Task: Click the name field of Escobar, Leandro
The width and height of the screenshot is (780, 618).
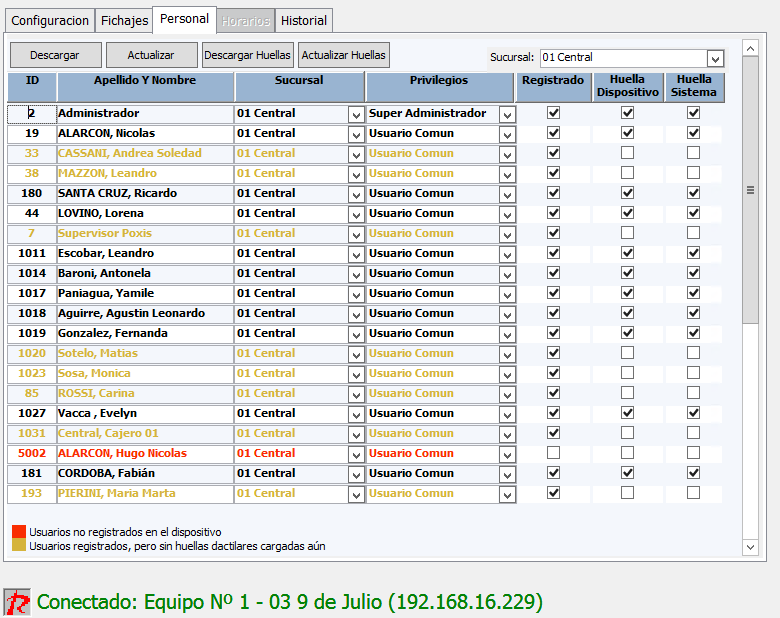Action: click(145, 253)
